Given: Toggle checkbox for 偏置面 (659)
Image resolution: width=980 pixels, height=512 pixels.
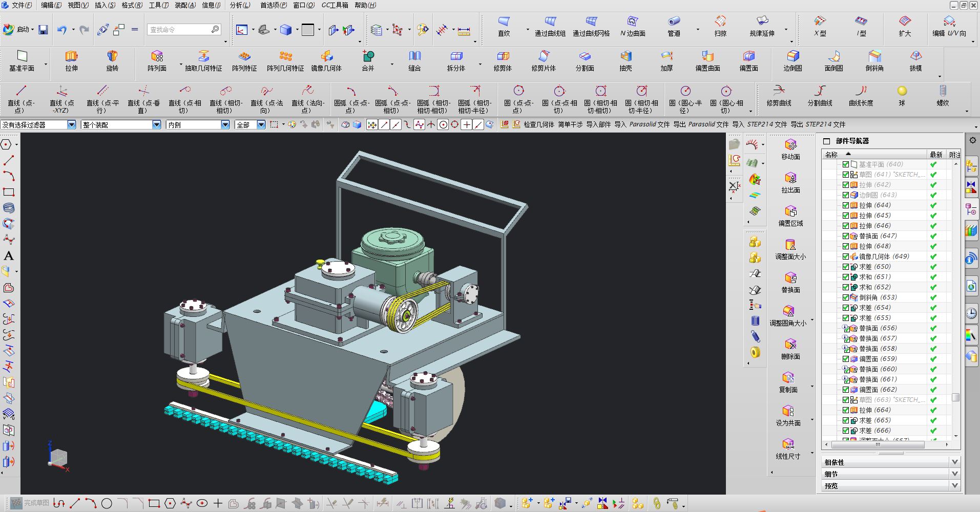Looking at the screenshot, I should point(846,359).
